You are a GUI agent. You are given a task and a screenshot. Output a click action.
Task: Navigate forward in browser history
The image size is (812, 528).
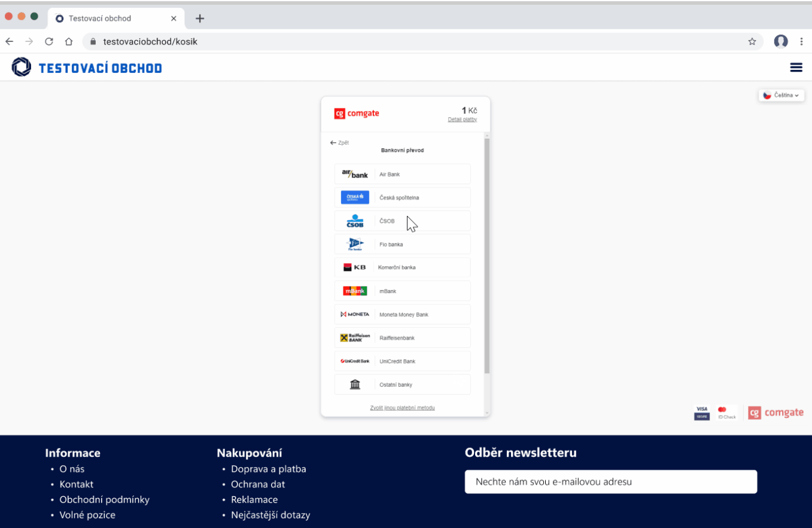tap(29, 42)
